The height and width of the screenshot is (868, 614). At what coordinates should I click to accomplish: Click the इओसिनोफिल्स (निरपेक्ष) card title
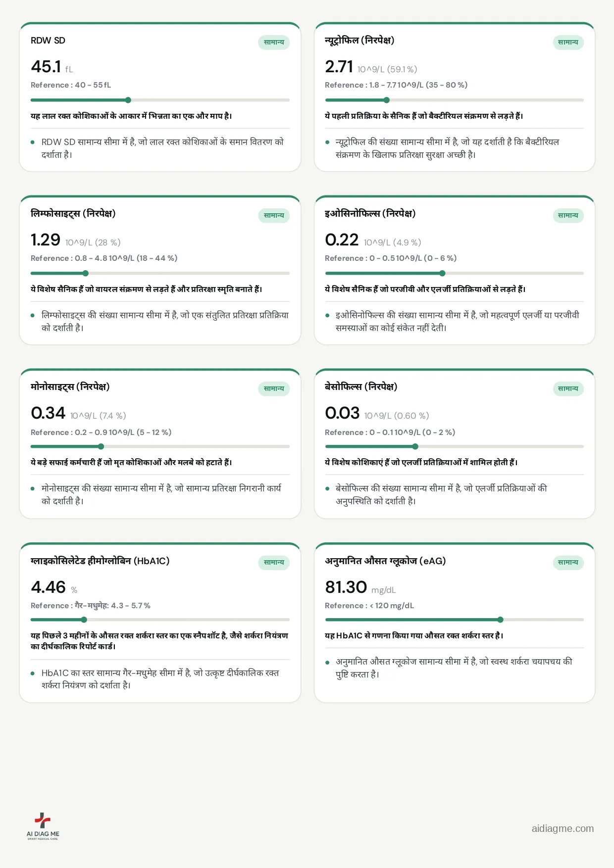370,213
